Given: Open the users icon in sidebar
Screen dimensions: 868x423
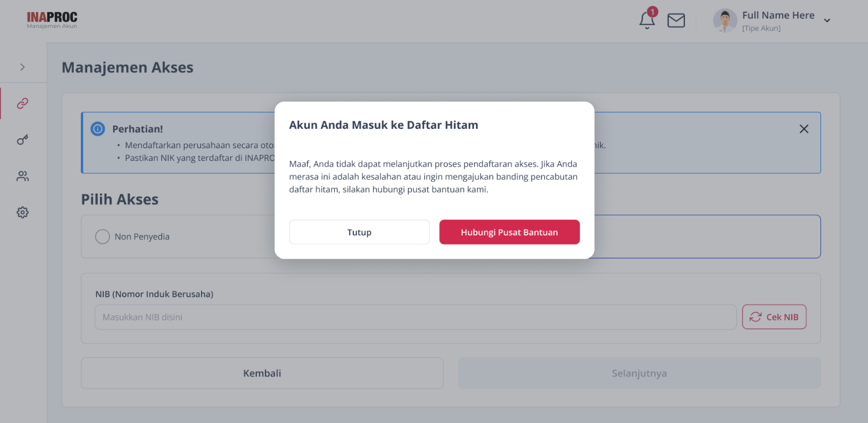Looking at the screenshot, I should pos(23,176).
